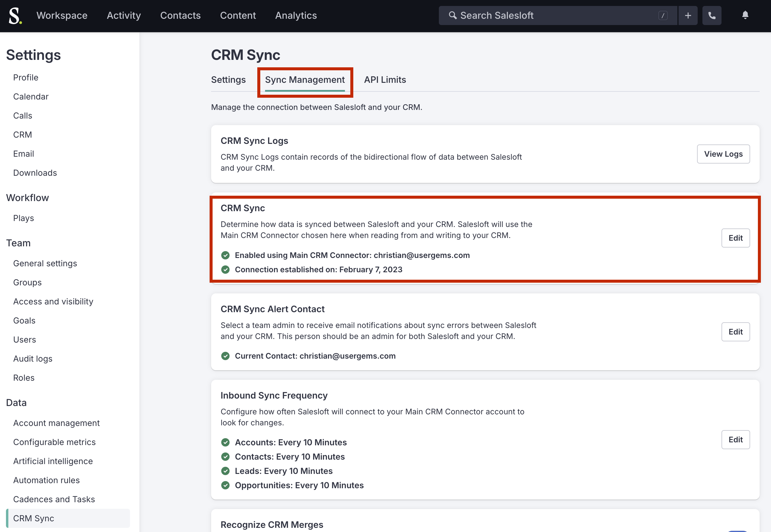The image size is (771, 532).
Task: Click the slash shortcut badge in search
Action: pos(662,15)
